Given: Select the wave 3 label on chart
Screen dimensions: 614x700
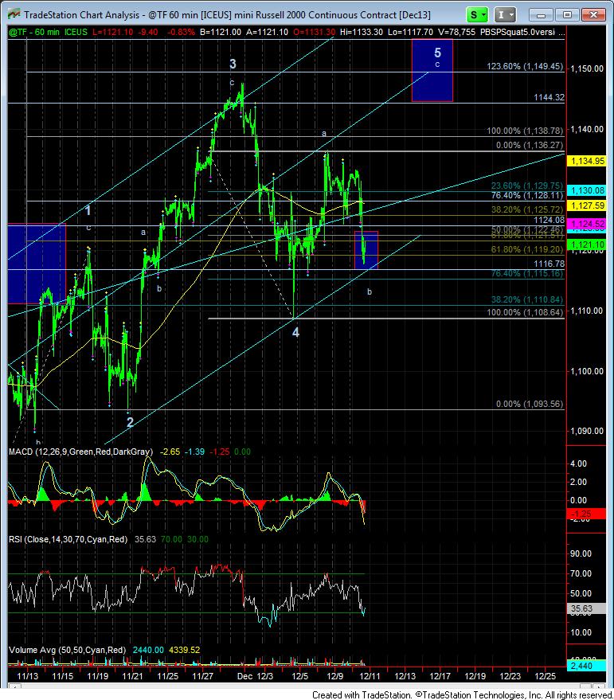Looking at the screenshot, I should click(x=233, y=64).
